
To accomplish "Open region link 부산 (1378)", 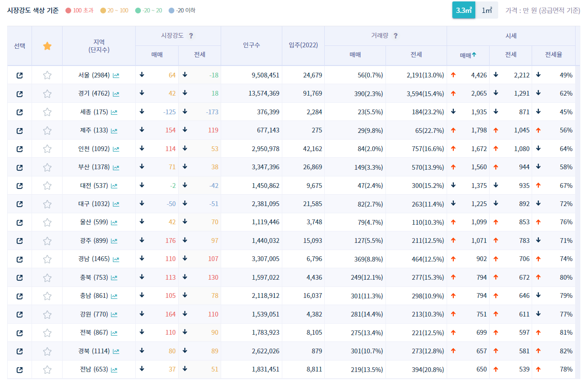I will tap(95, 167).
